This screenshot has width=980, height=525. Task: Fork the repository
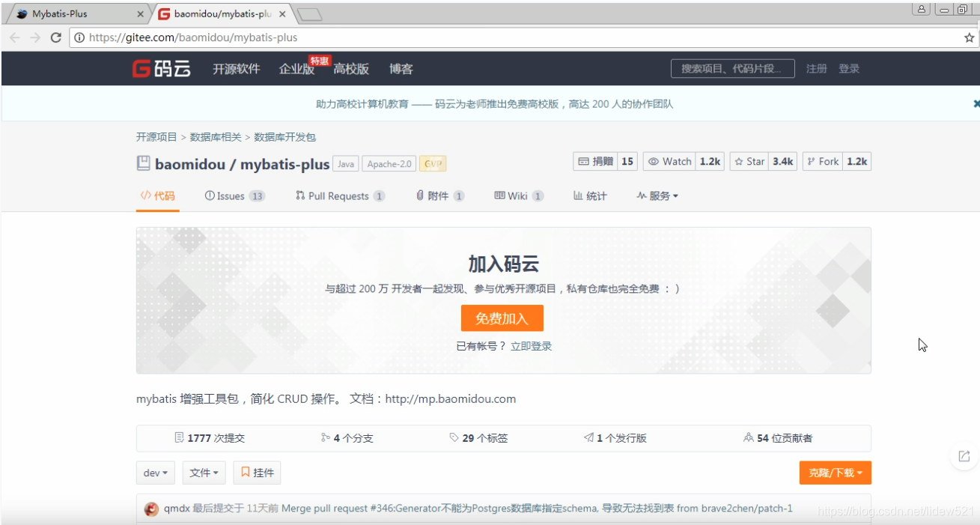(x=822, y=161)
